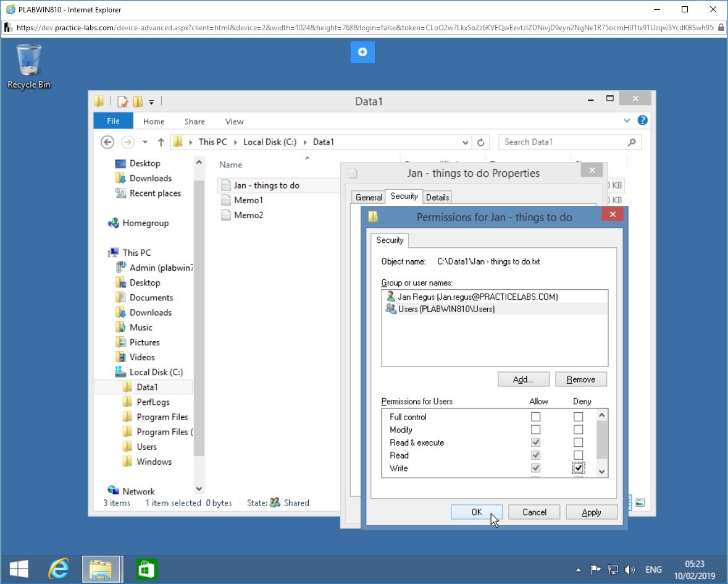Expand the ribbon with the chevron
This screenshot has width=728, height=584.
[627, 121]
